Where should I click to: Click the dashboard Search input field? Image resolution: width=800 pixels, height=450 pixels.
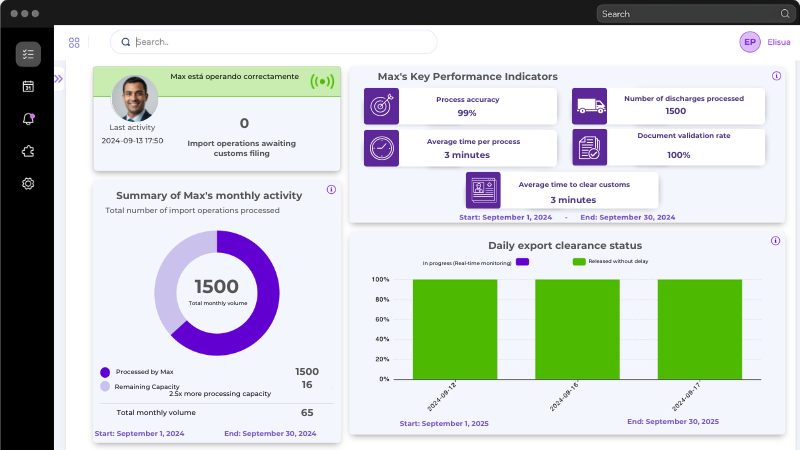click(280, 42)
